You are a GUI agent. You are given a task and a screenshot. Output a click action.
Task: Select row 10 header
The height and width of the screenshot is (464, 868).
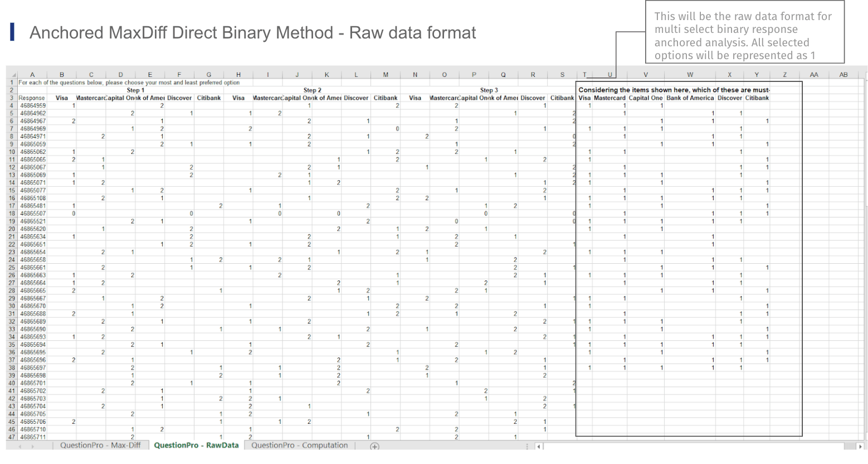click(x=12, y=152)
